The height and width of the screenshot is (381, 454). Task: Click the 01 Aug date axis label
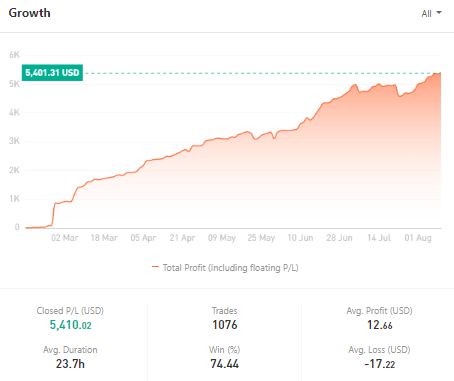point(418,238)
